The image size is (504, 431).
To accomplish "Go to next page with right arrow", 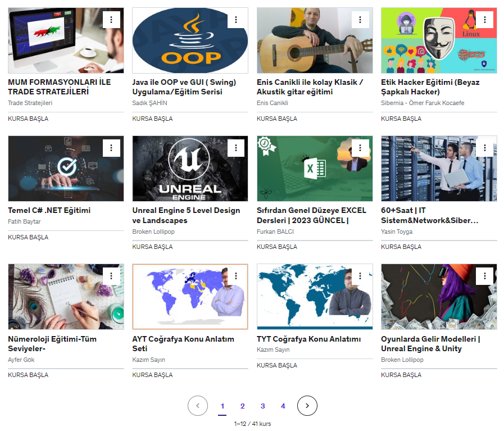I will click(307, 406).
